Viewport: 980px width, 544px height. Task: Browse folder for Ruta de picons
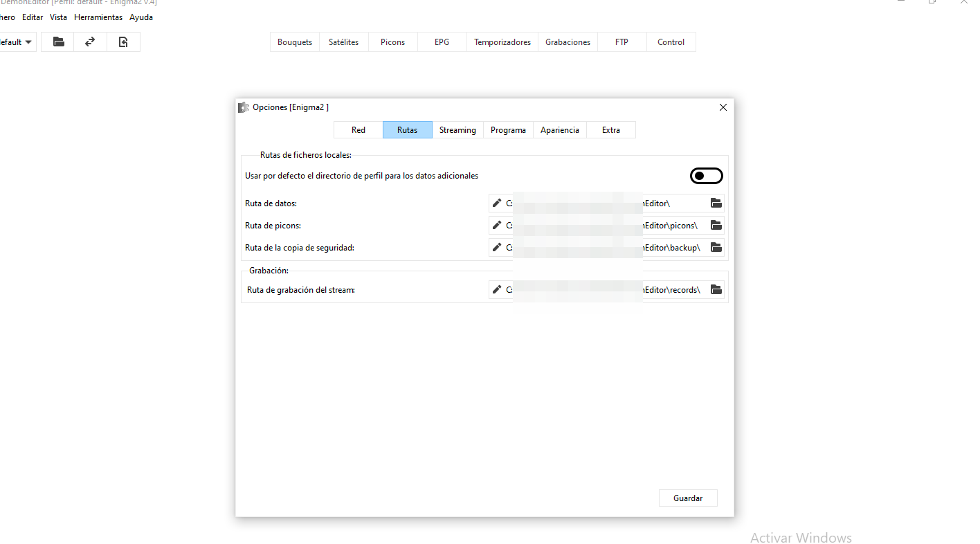pyautogui.click(x=716, y=226)
